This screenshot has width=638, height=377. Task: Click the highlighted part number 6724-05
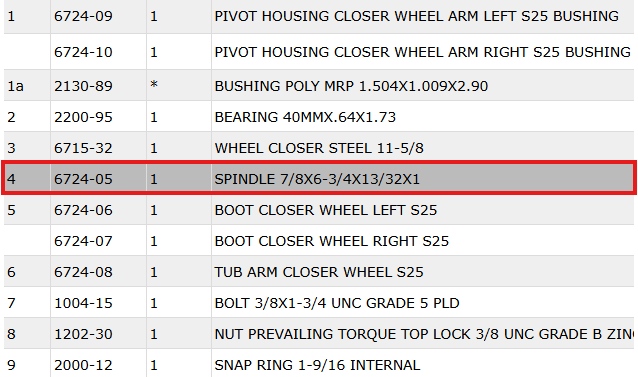[83, 179]
